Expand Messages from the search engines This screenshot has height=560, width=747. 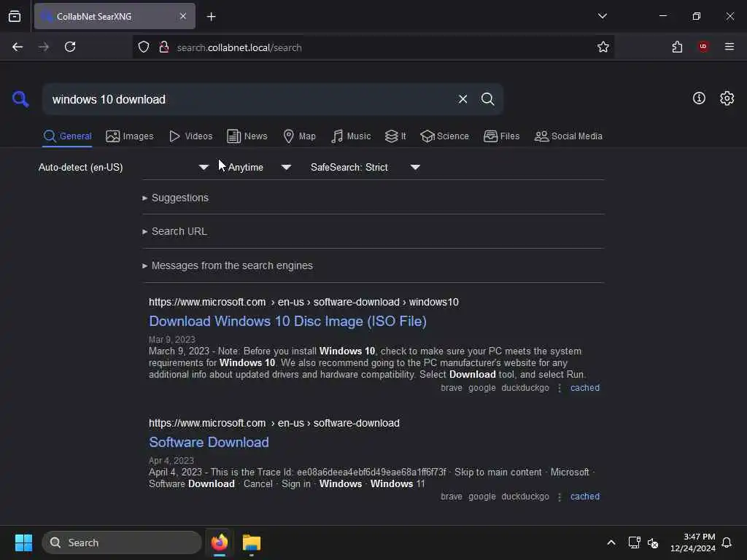(228, 265)
